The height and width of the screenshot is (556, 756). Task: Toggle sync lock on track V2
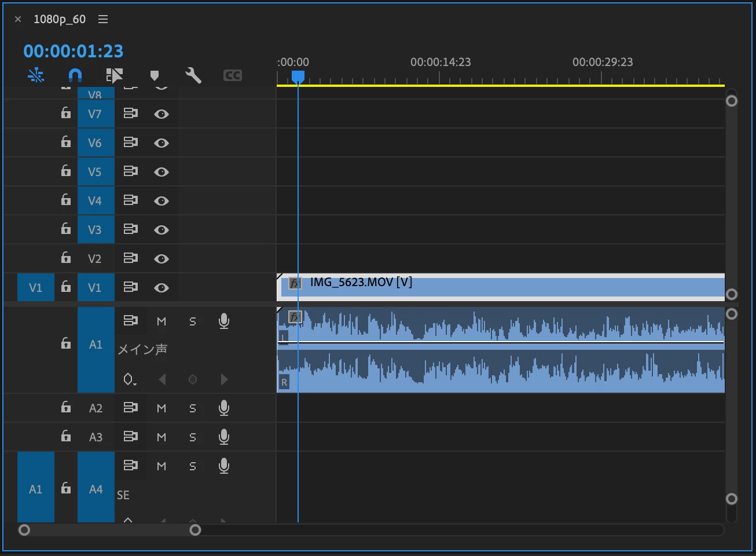pyautogui.click(x=131, y=258)
